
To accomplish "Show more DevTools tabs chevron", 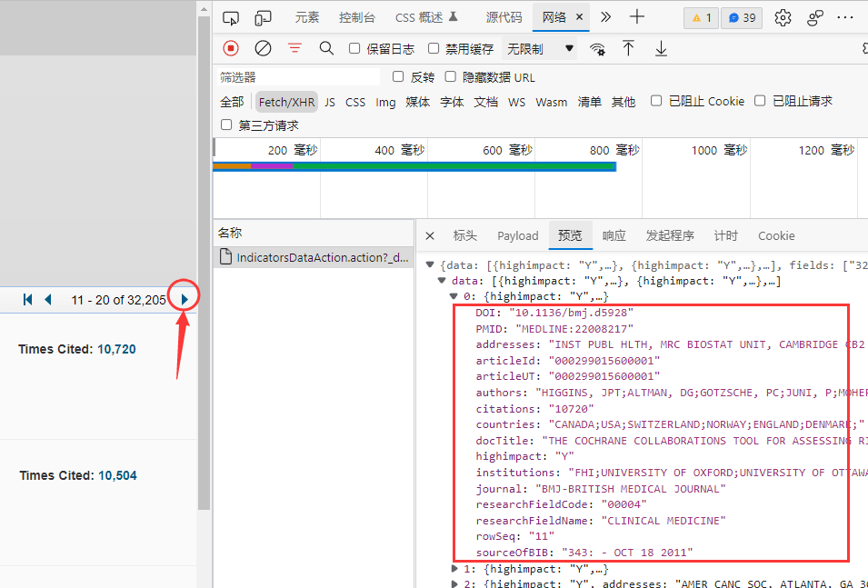I will [x=605, y=17].
